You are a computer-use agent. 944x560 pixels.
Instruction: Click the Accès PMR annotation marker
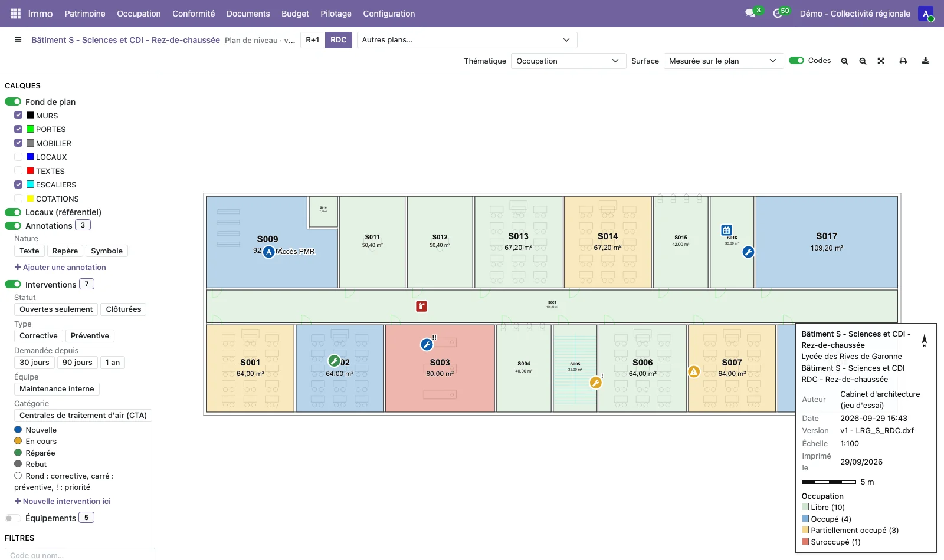point(269,252)
